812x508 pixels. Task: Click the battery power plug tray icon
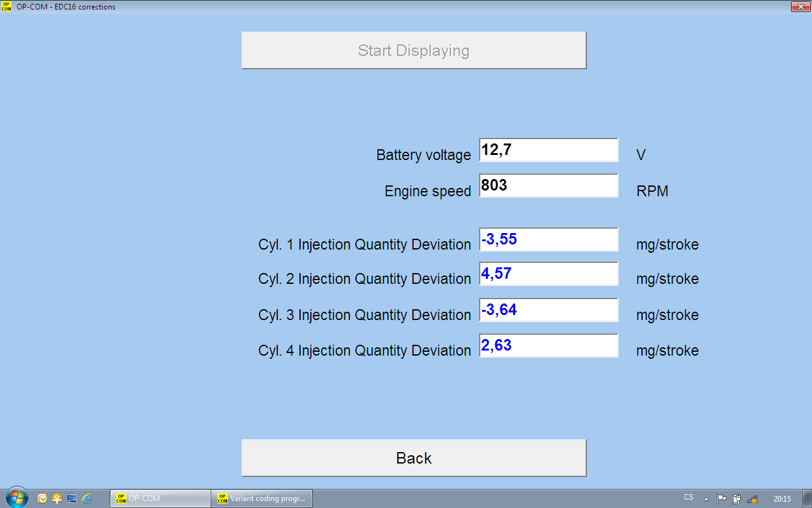[737, 499]
